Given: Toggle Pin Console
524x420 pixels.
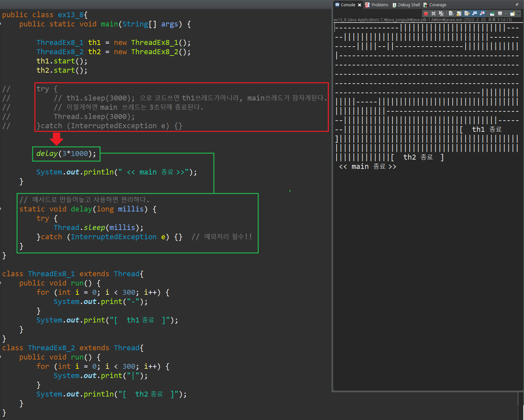Looking at the screenshot, I should pos(492,14).
